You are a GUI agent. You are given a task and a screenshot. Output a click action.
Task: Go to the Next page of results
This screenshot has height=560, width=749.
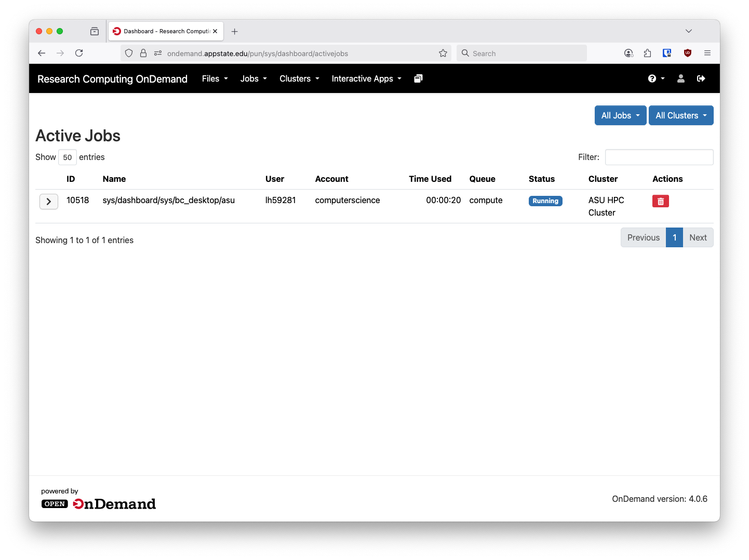point(698,237)
